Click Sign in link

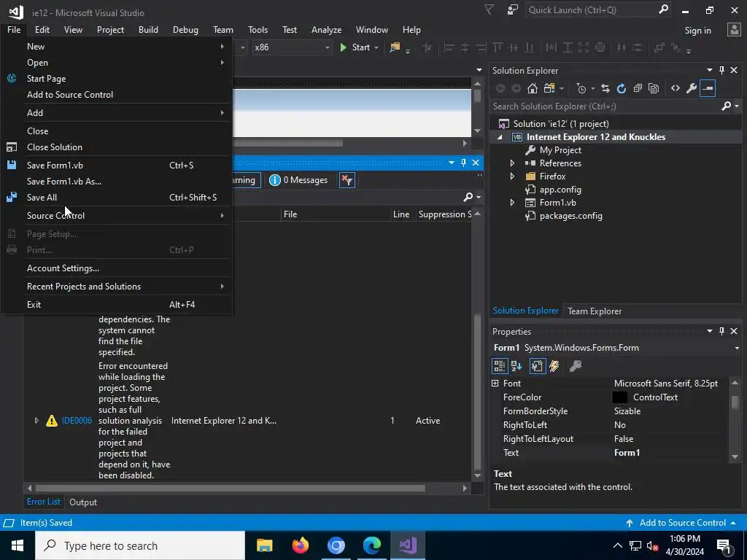tap(697, 31)
